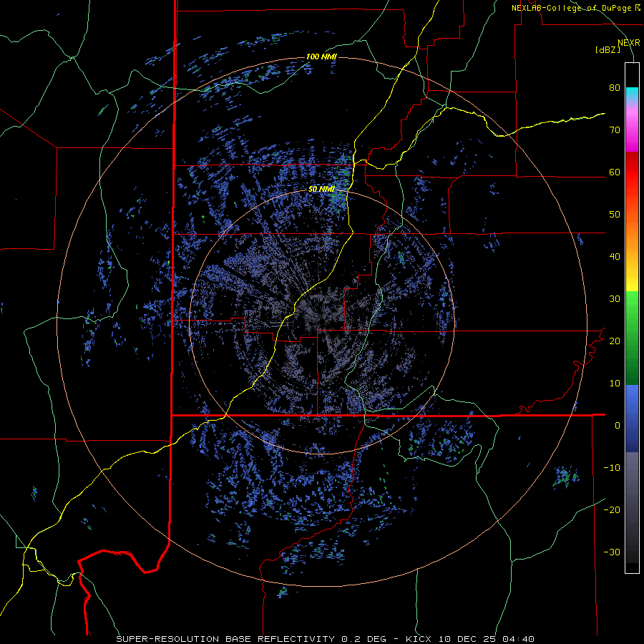Click the 100 NMI range ring label
644x644 pixels.
click(x=321, y=57)
